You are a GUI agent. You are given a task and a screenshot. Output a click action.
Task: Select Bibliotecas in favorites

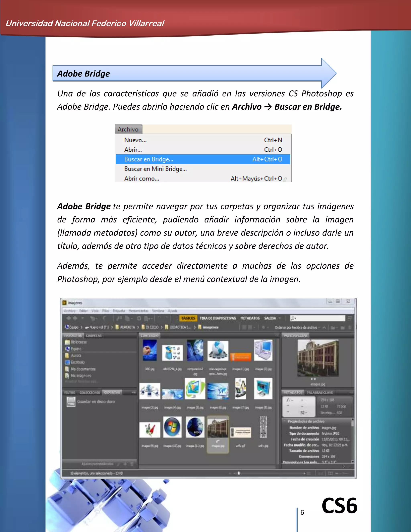click(x=76, y=342)
